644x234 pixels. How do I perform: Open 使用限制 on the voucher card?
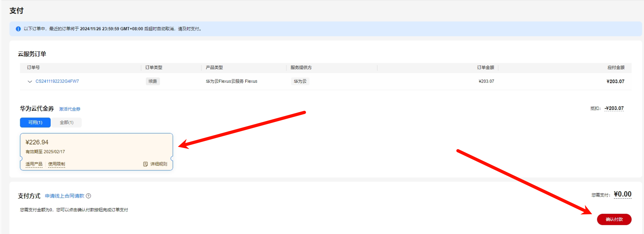click(56, 164)
